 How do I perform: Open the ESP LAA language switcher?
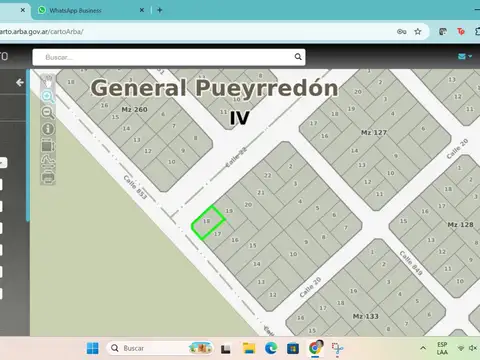tap(442, 348)
